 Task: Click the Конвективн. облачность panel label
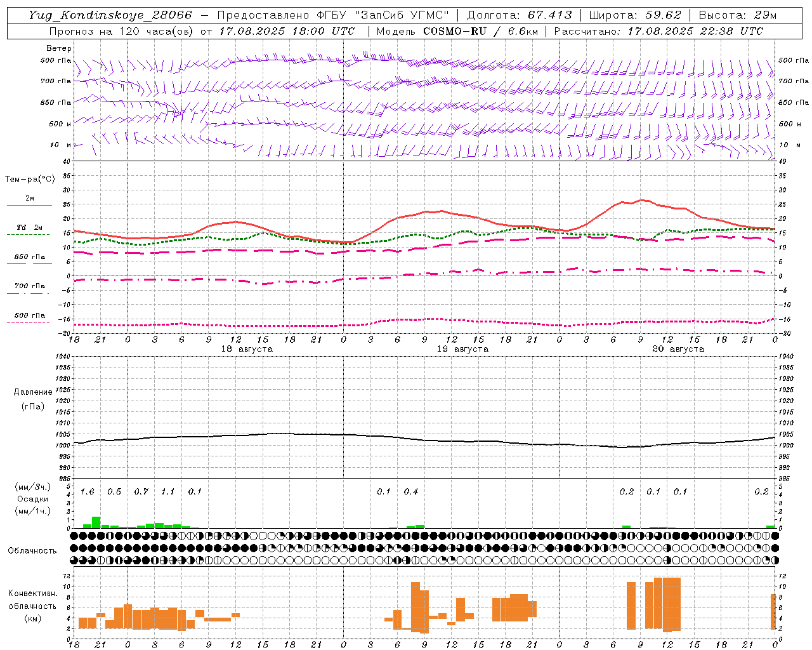pos(32,606)
